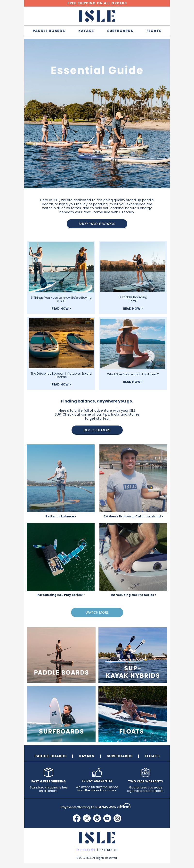This screenshot has height=868, width=194.
Task: Open the SUP-Kayak Hybrids category image
Action: pyautogui.click(x=133, y=655)
